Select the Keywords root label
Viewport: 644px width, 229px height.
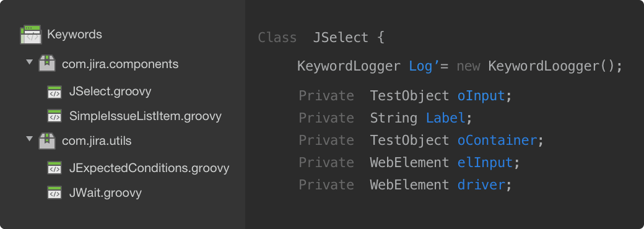pos(74,35)
